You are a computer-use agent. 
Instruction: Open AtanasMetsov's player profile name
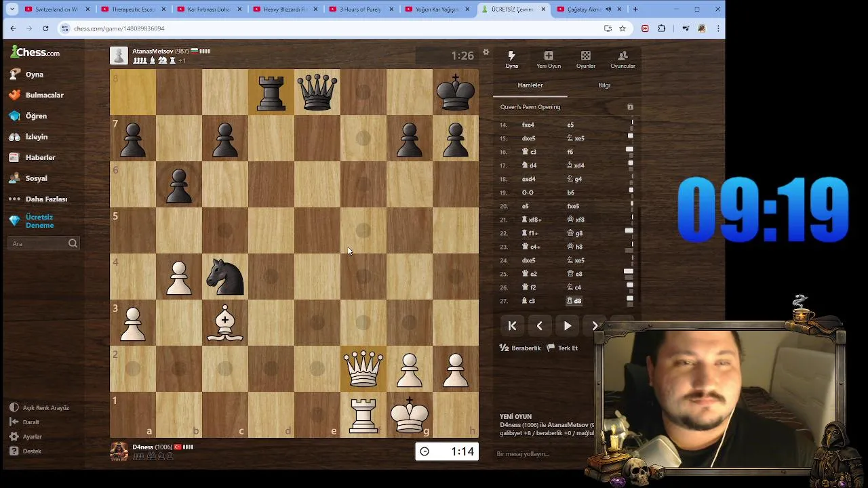click(152, 52)
